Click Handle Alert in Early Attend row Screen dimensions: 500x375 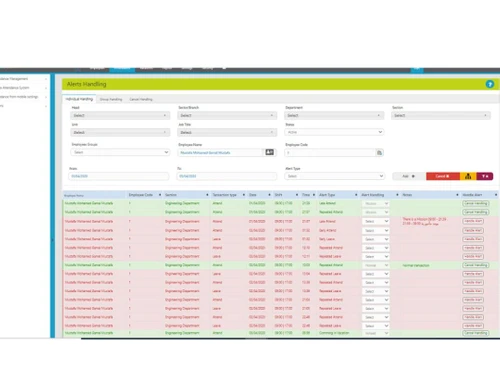tap(473, 230)
